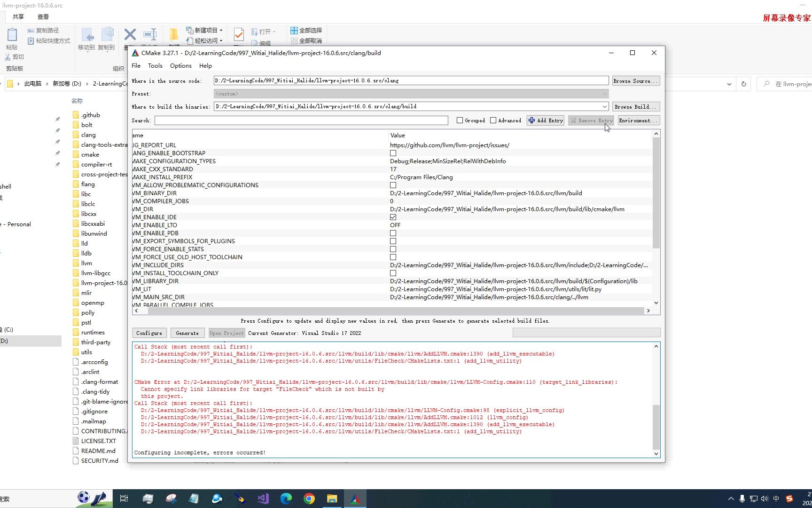
Task: Click the microphone icon in system tray
Action: (742, 499)
